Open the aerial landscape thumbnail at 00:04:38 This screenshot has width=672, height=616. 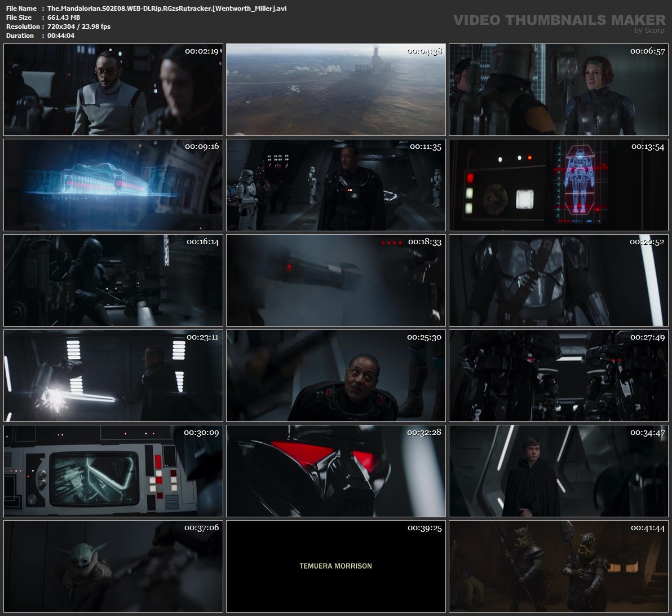(x=336, y=89)
